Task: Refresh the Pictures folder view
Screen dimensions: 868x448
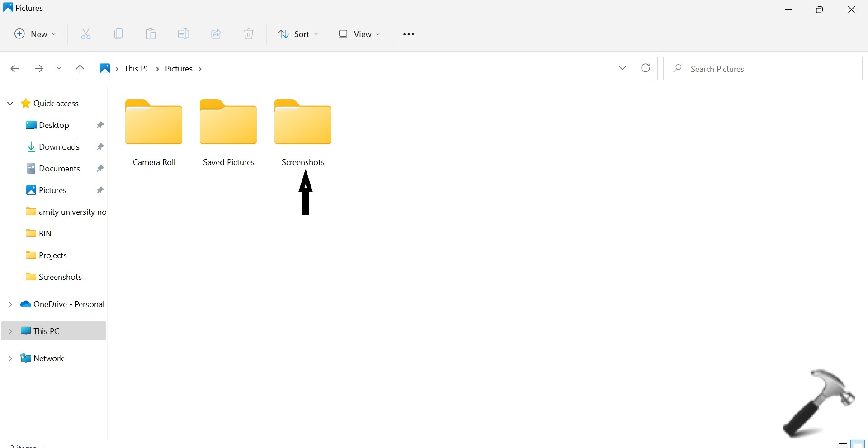Action: coord(646,68)
